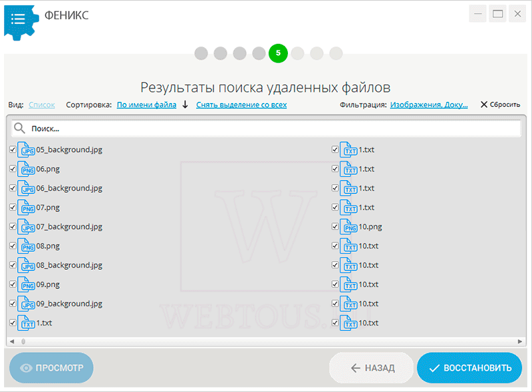Uncheck the 08.png checkbox
The height and width of the screenshot is (392, 532).
tap(13, 246)
